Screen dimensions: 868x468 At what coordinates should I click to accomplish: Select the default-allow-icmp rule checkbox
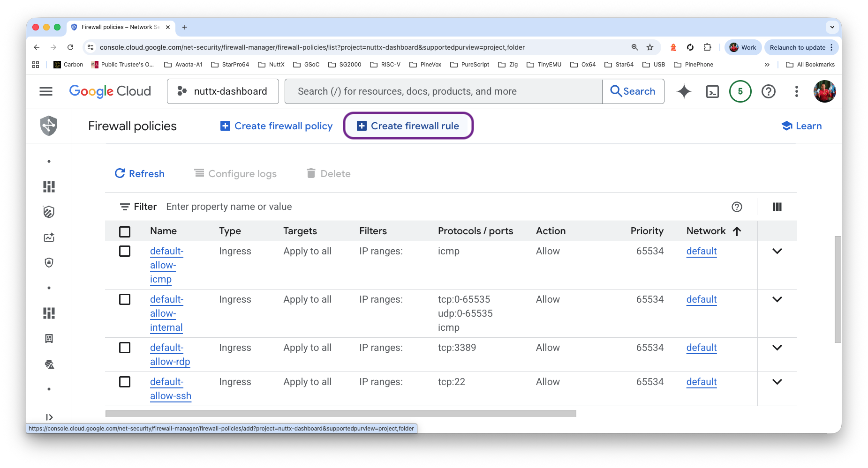tap(125, 251)
